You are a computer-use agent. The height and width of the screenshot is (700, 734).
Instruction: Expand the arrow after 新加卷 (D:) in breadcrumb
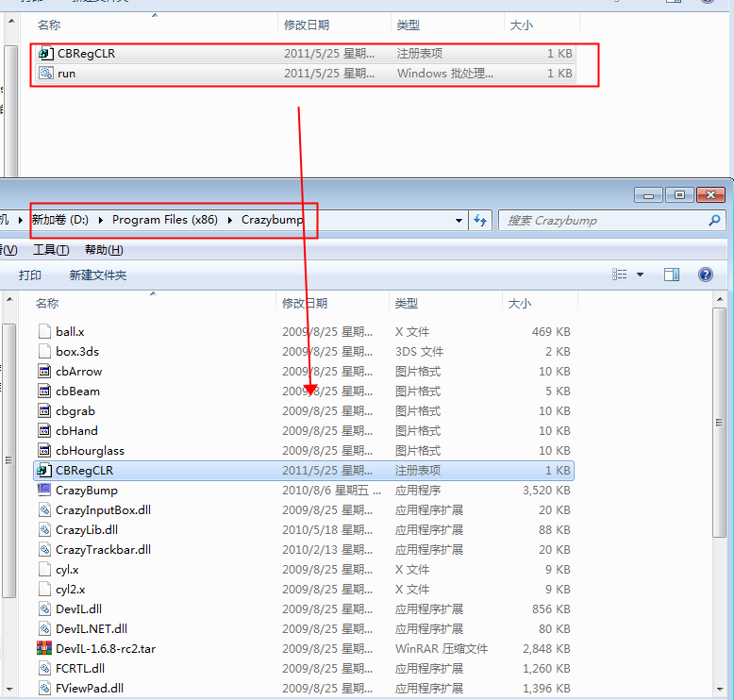tap(101, 220)
